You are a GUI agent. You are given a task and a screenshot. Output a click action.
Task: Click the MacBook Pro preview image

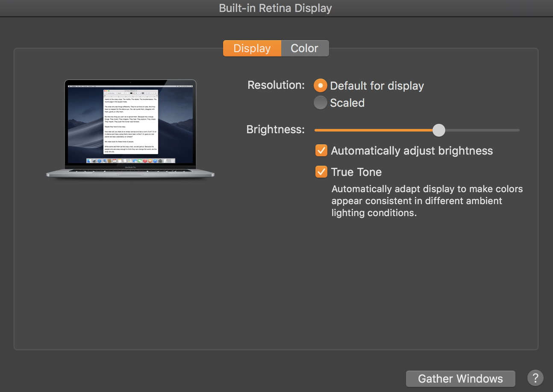pos(130,128)
